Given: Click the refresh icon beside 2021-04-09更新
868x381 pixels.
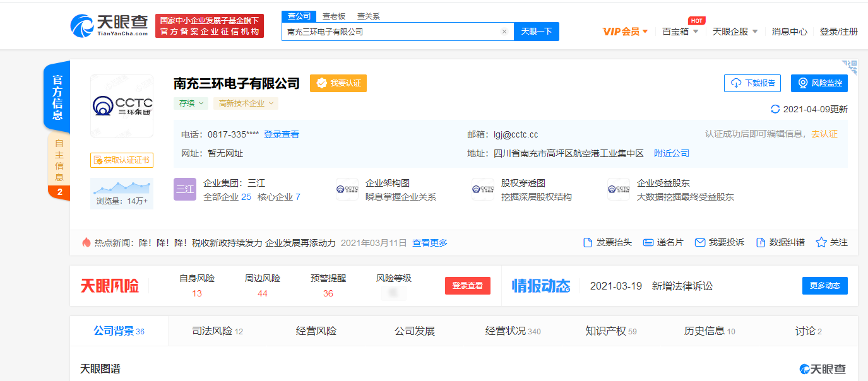Looking at the screenshot, I should pyautogui.click(x=775, y=109).
